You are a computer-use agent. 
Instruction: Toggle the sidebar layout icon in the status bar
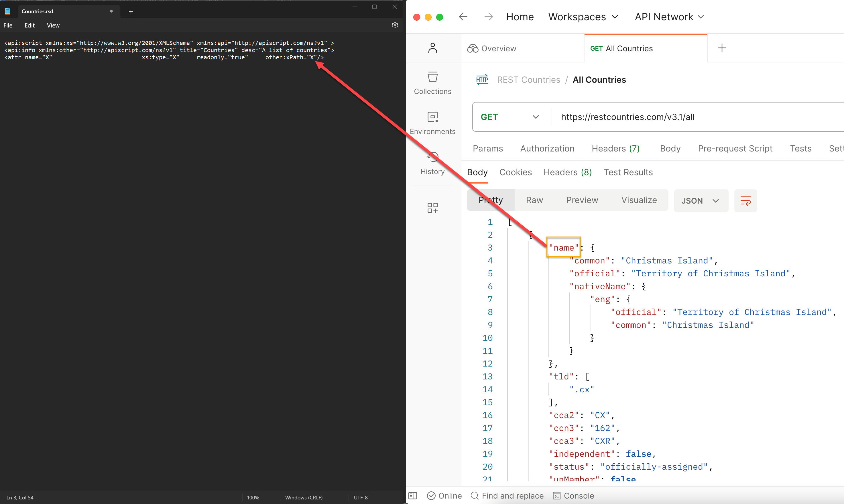[413, 496]
